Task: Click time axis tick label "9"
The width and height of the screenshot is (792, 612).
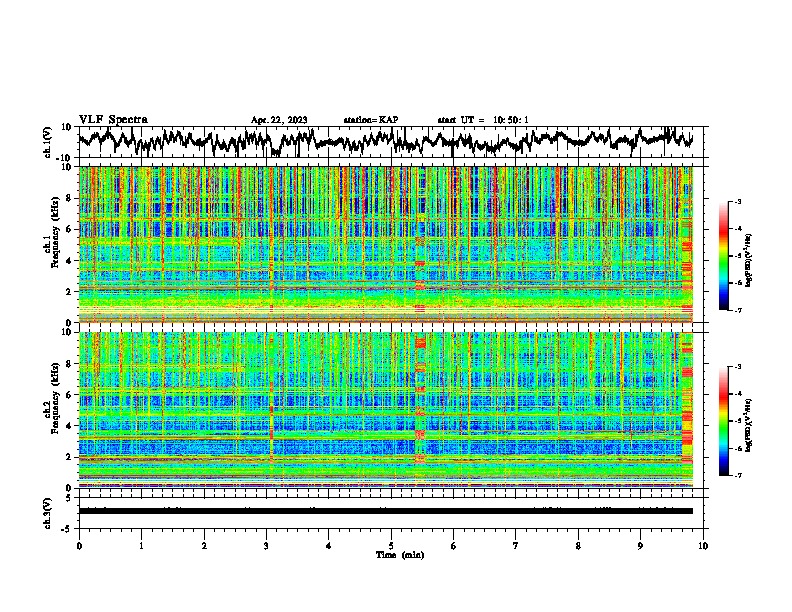Action: (640, 546)
